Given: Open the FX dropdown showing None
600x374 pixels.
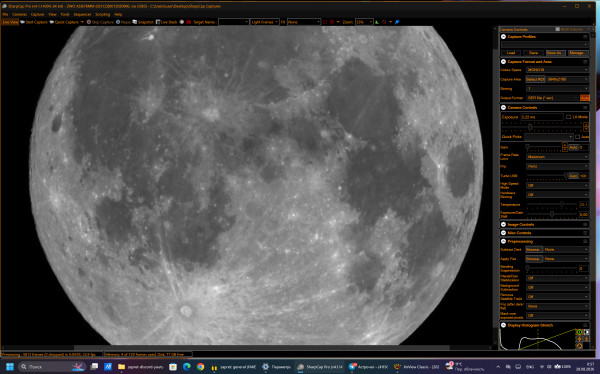Looking at the screenshot, I should pyautogui.click(x=304, y=22).
